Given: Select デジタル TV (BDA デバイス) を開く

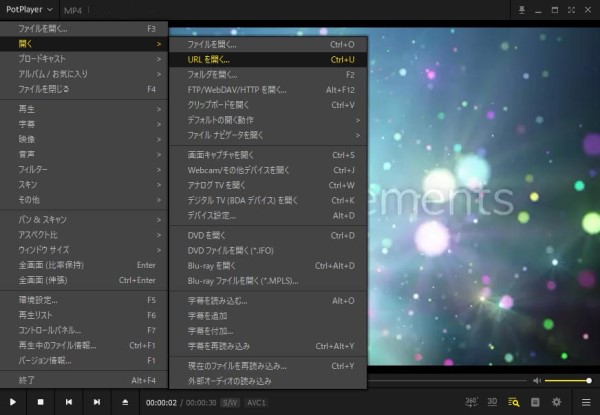Looking at the screenshot, I should pyautogui.click(x=268, y=200).
